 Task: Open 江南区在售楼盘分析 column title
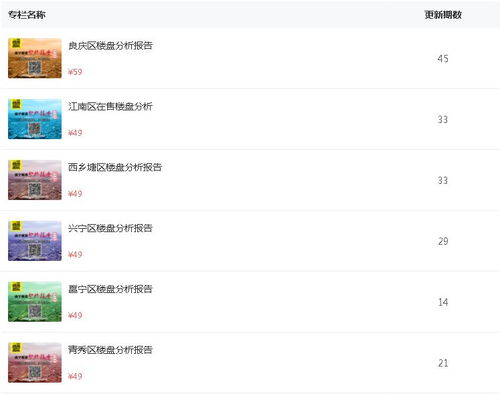click(110, 106)
